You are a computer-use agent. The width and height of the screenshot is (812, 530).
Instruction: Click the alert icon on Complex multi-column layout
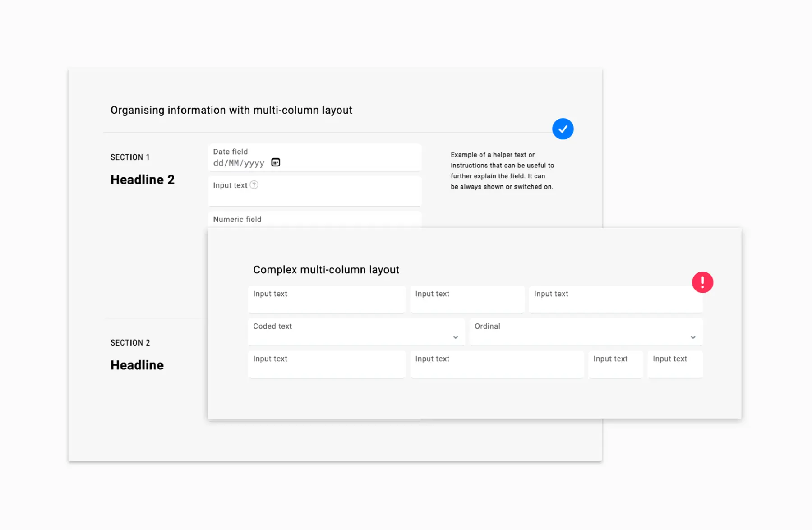702,282
